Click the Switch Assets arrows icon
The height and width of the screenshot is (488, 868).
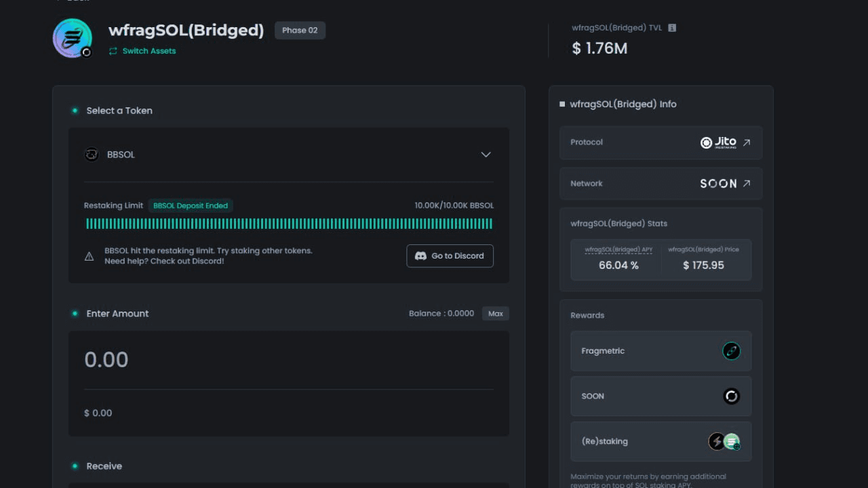(x=113, y=51)
